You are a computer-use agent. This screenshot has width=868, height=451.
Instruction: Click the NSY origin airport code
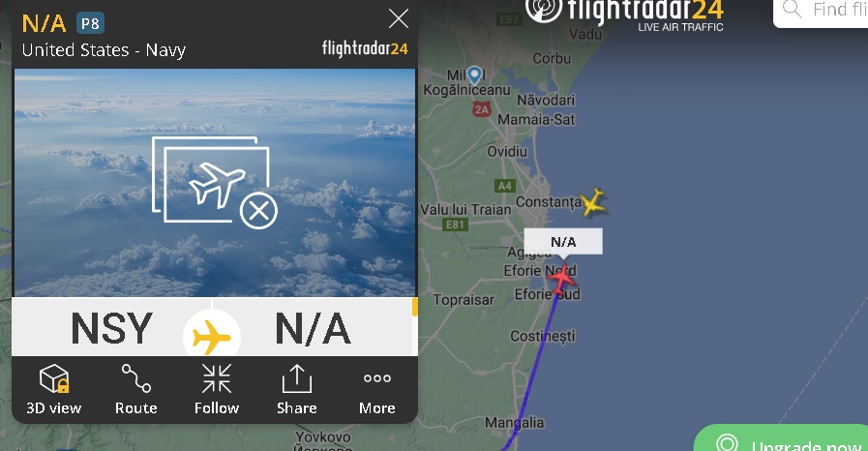tap(111, 329)
